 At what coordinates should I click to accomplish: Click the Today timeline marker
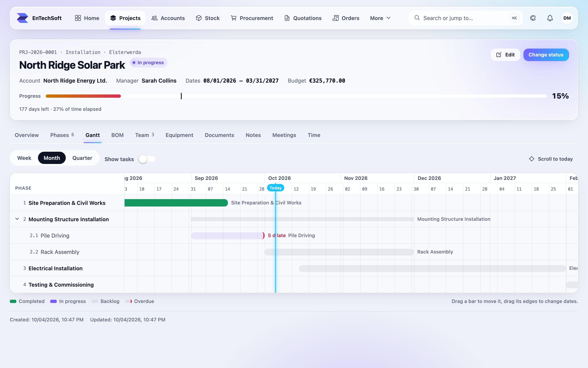pyautogui.click(x=276, y=188)
